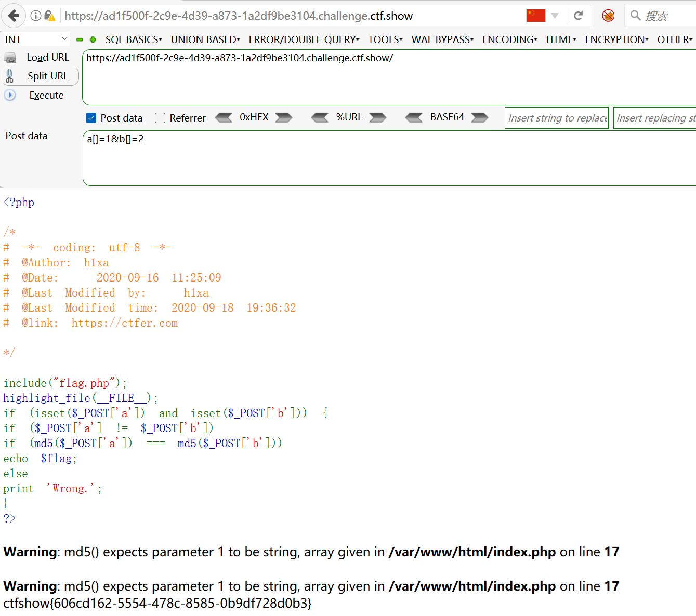Screen dimensions: 696x616
Task: Base64-encode using right arrow beside BASE64
Action: click(480, 117)
